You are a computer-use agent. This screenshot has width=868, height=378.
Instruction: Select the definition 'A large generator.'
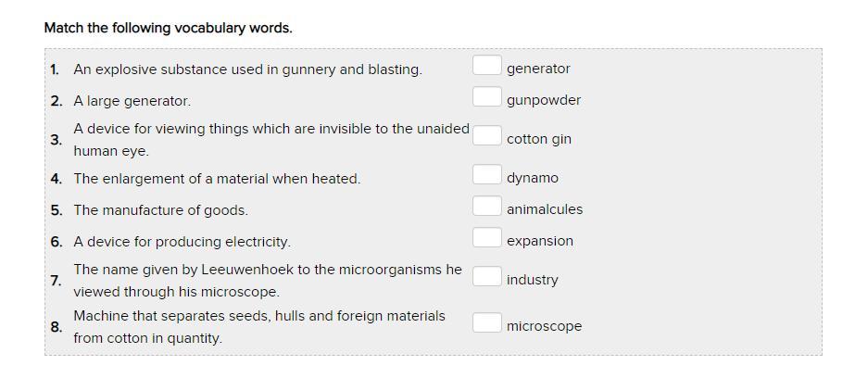tap(132, 101)
